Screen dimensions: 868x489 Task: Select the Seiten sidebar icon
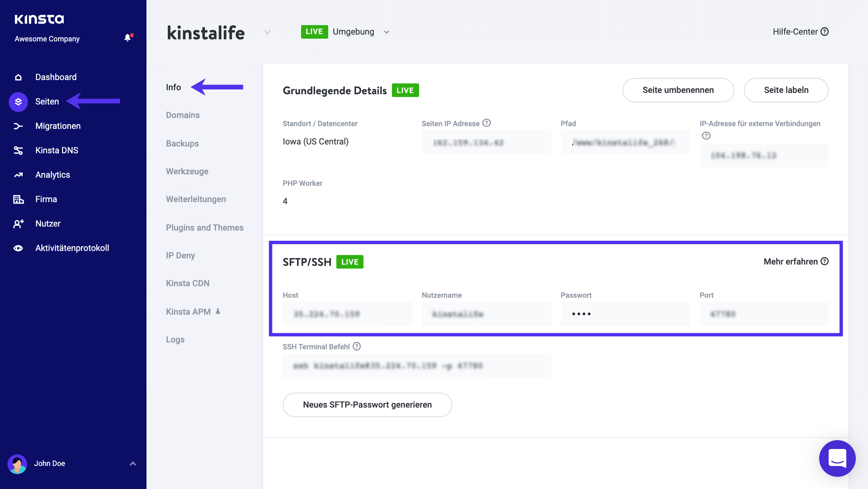[18, 101]
